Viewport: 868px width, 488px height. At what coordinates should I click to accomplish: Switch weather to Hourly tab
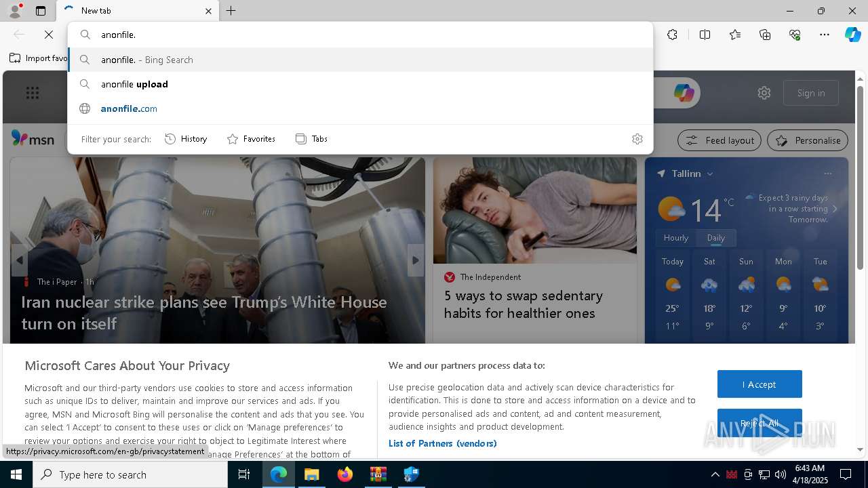pyautogui.click(x=675, y=238)
